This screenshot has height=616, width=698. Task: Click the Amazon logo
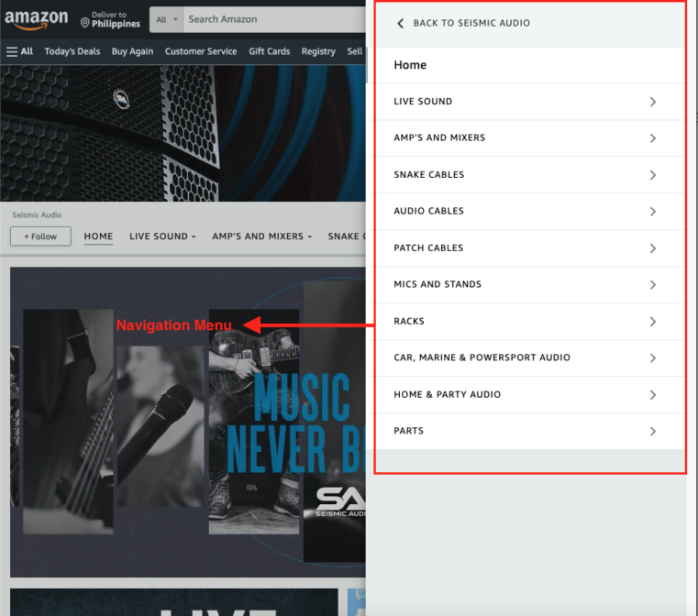click(x=36, y=19)
